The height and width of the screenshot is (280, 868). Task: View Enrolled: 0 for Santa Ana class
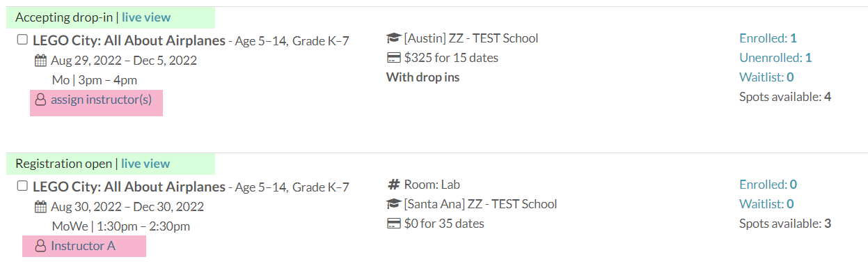pos(768,185)
